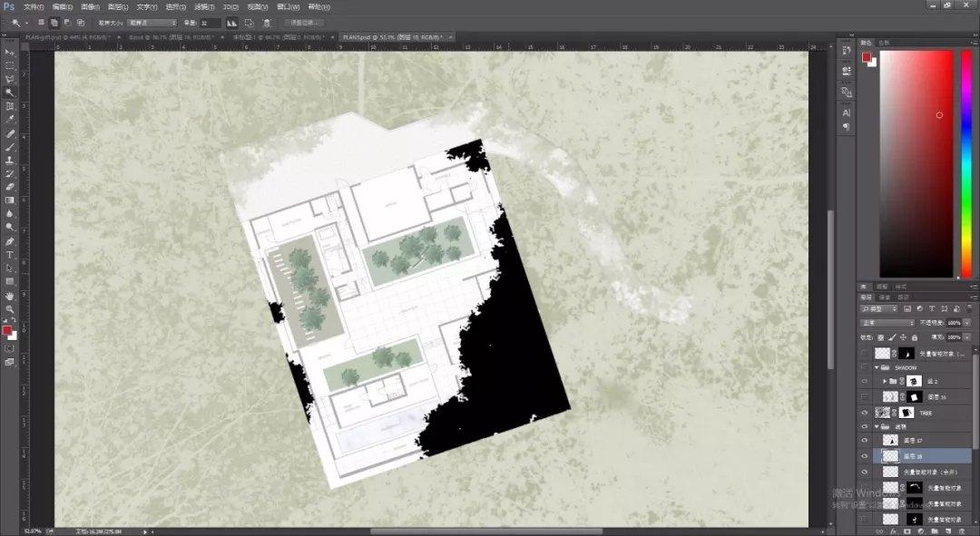The image size is (980, 536).
Task: Hide the selected 图层 18 layer
Action: coord(865,457)
